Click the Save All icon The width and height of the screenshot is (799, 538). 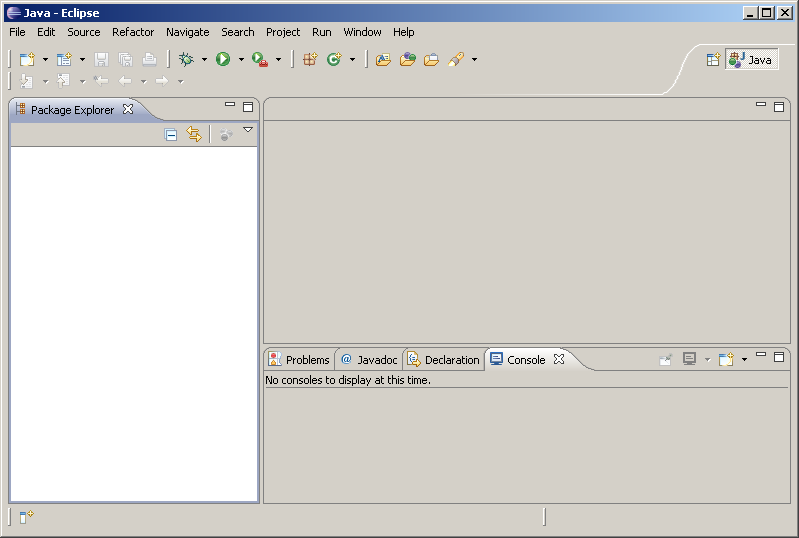(x=125, y=60)
